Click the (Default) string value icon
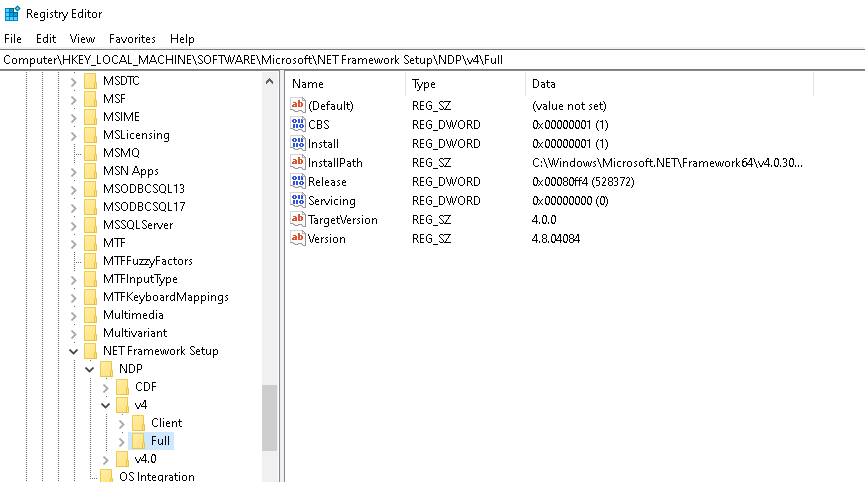Viewport: 865px width, 482px height. click(298, 105)
